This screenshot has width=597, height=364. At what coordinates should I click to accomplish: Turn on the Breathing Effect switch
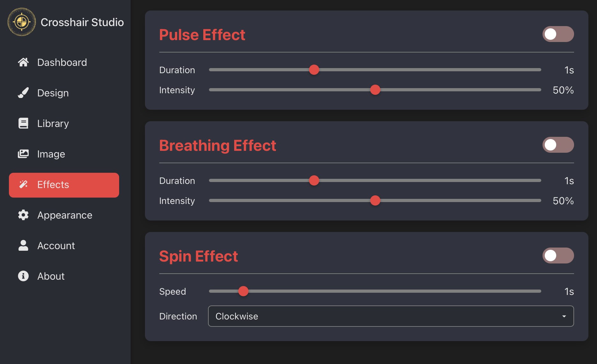[558, 145]
